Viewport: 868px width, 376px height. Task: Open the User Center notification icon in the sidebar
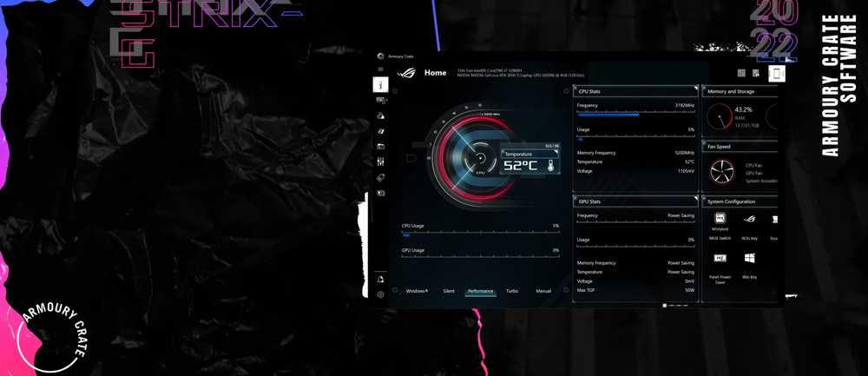380,279
